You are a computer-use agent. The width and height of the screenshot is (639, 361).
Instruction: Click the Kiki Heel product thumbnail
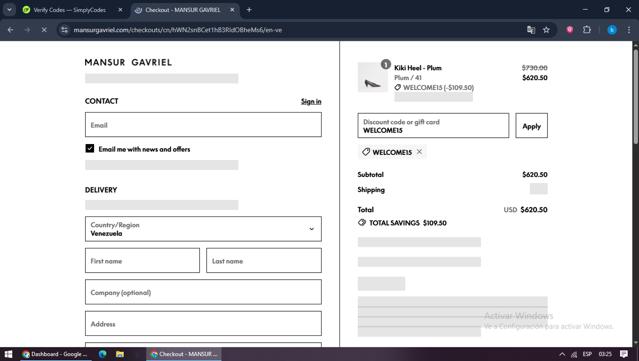[372, 77]
